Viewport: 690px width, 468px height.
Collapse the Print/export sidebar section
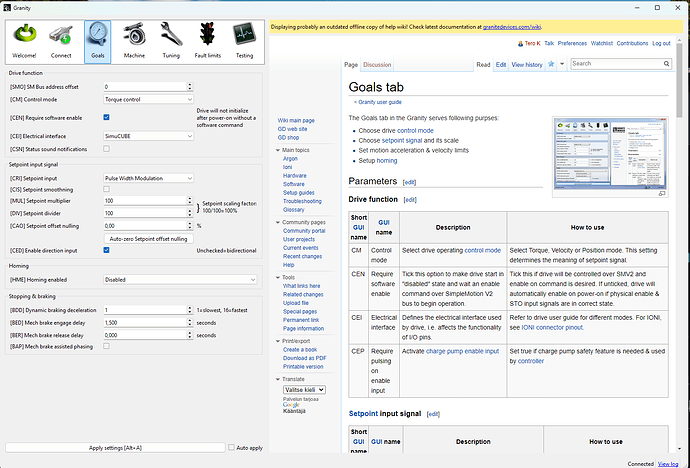[x=278, y=341]
